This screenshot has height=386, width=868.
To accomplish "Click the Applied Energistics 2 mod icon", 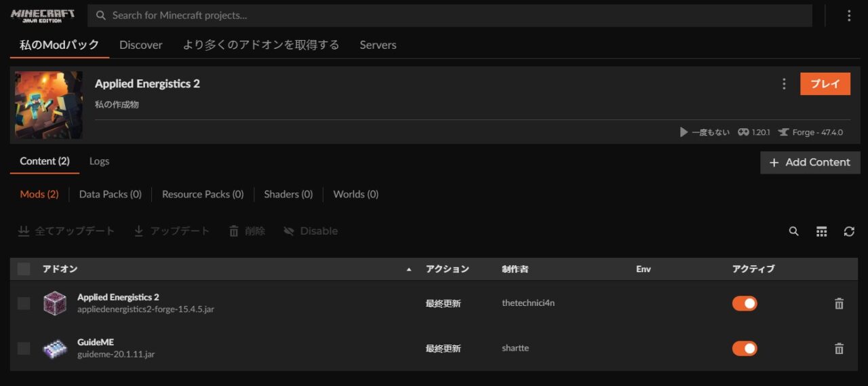I will pyautogui.click(x=55, y=303).
